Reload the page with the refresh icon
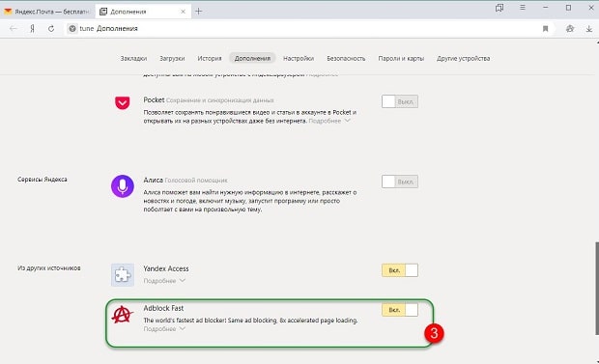599x364 pixels. coord(51,29)
